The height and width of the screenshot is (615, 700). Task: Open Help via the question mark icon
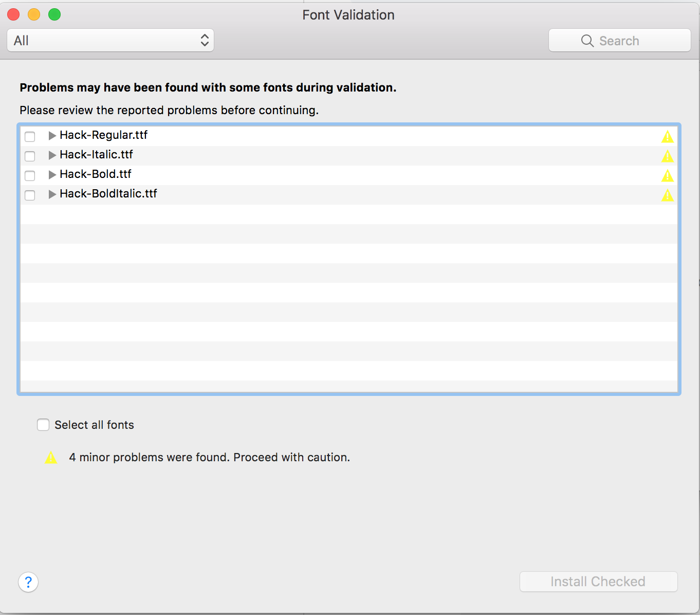28,582
